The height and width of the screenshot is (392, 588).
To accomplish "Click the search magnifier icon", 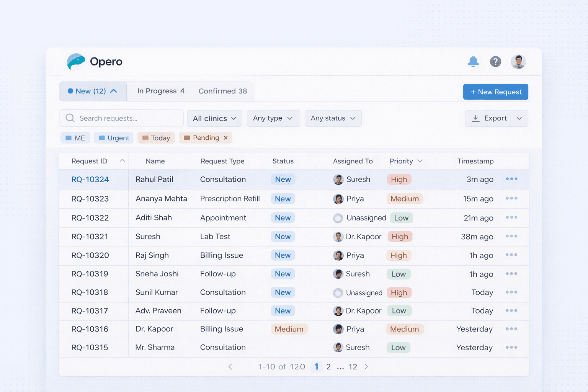I will (x=70, y=118).
